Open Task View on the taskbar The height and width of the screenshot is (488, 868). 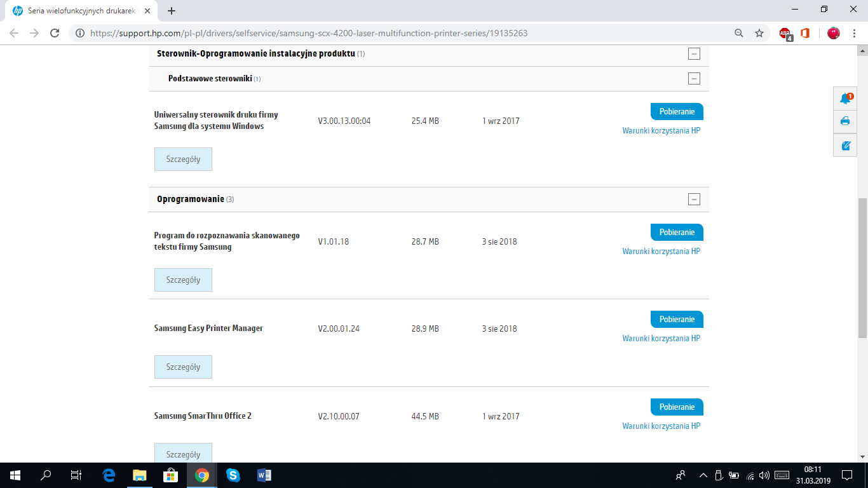[x=76, y=475]
